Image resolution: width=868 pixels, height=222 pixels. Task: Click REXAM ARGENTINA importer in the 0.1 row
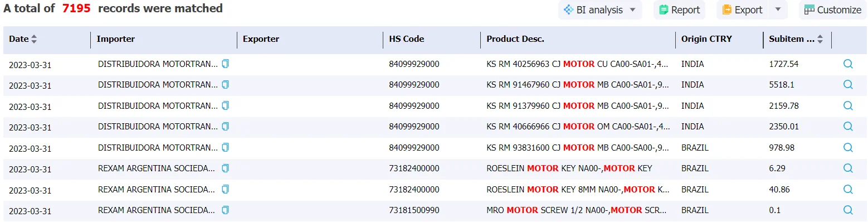pos(157,210)
